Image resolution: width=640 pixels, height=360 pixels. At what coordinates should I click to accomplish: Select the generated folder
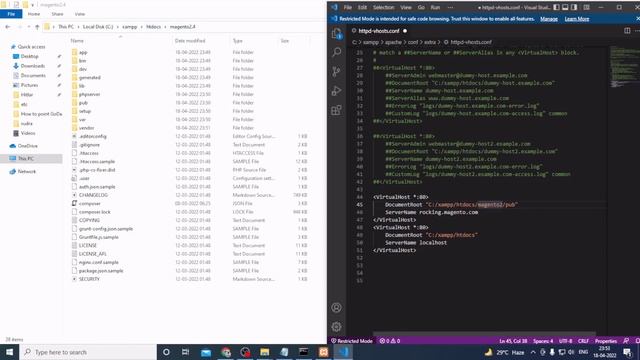coord(89,78)
